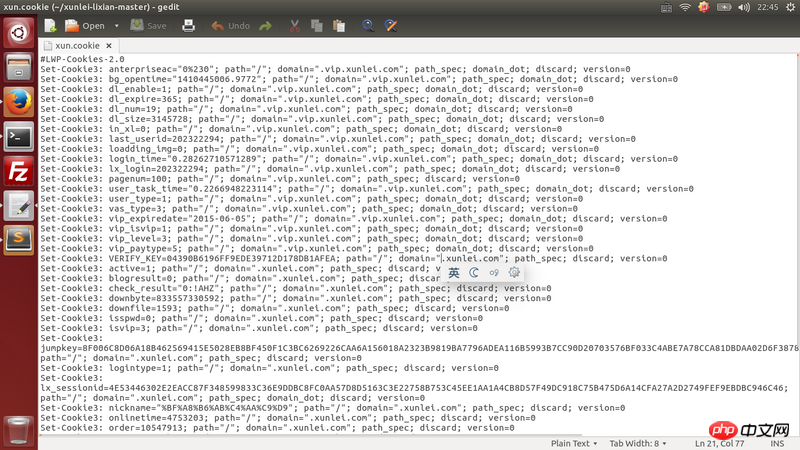800x450 pixels.
Task: Open the sound volume menu
Action: [x=744, y=7]
